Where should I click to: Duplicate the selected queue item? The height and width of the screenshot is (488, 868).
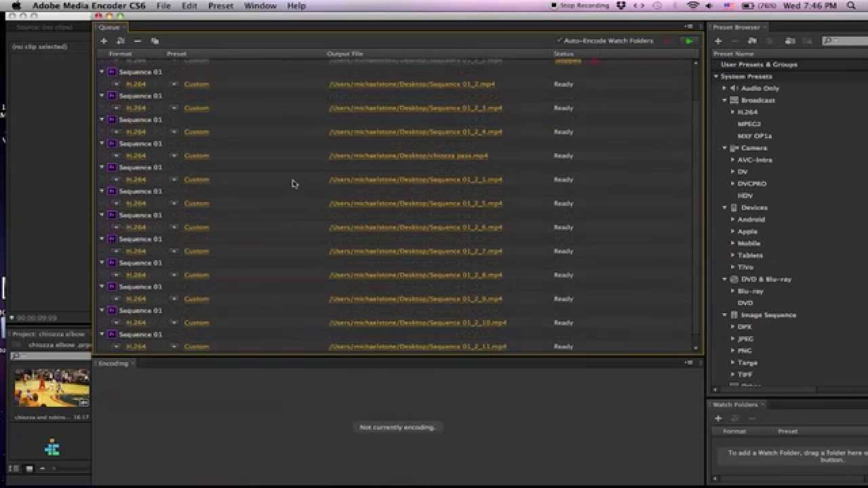point(155,41)
